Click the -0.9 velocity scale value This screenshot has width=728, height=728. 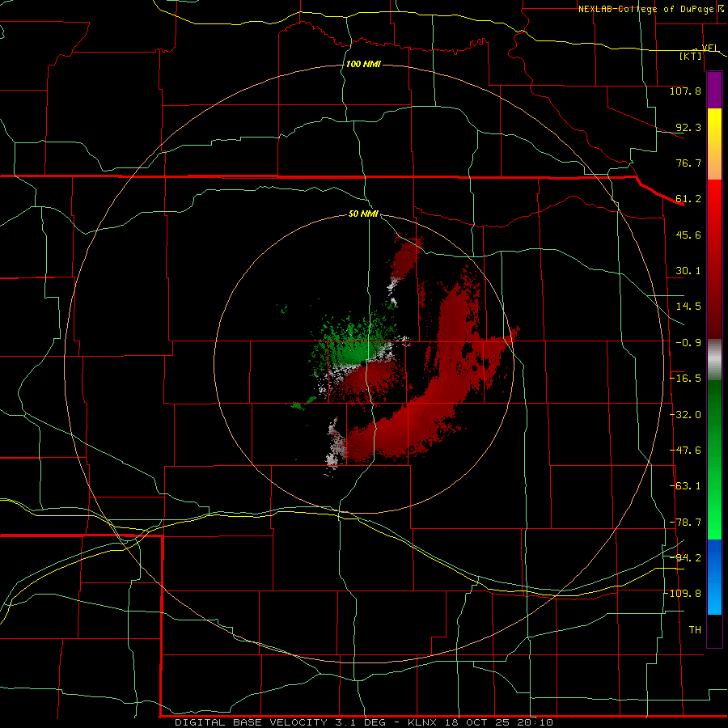click(x=688, y=343)
